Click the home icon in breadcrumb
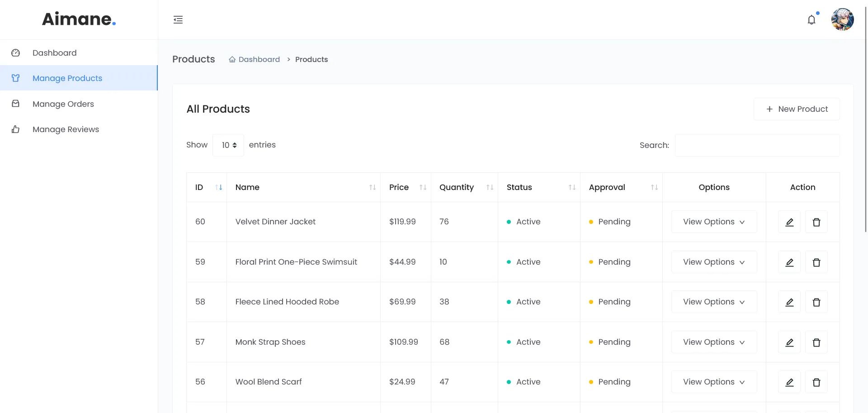 (x=232, y=59)
